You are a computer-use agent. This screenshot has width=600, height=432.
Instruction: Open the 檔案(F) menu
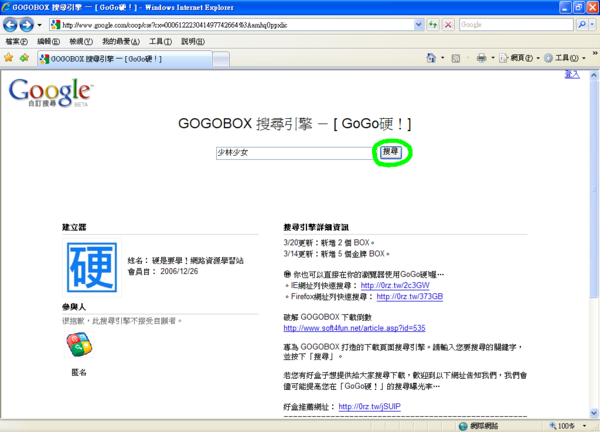(16, 41)
